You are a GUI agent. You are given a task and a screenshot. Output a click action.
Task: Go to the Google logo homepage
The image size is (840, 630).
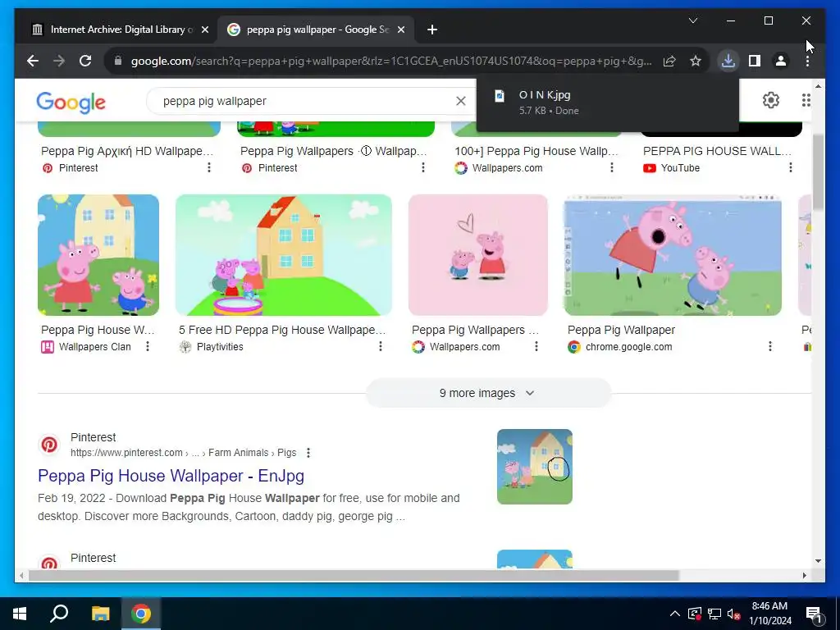[x=71, y=102]
